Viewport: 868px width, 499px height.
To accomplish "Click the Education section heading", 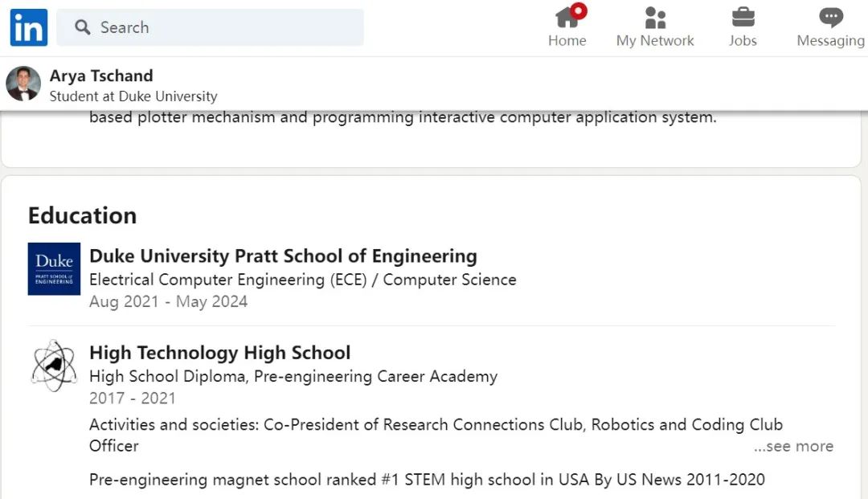I will coord(82,215).
